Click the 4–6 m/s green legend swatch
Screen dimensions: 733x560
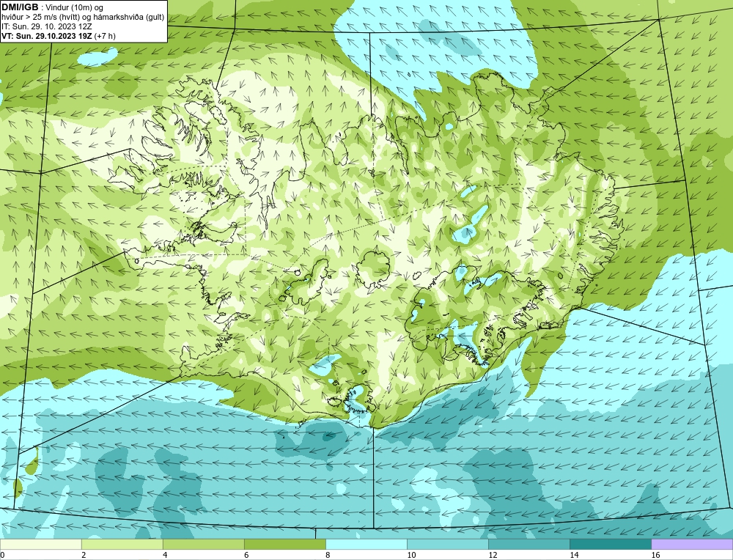[x=203, y=544]
